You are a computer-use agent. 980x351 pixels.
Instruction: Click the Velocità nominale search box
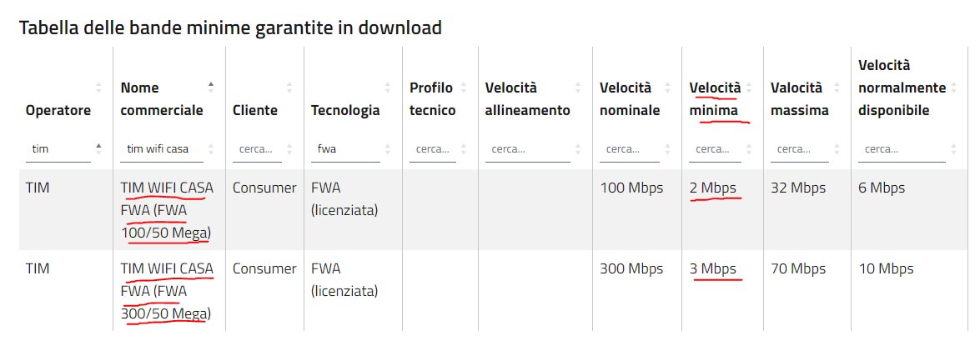629,149
